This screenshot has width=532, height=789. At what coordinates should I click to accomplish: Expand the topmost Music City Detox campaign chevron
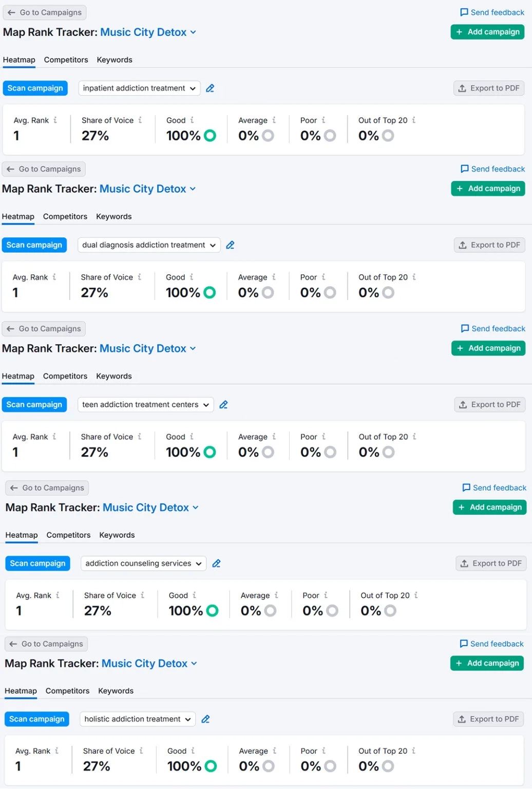(193, 32)
